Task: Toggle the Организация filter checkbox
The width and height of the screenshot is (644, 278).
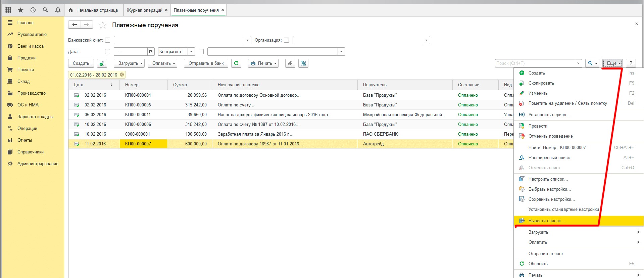Action: (x=286, y=40)
